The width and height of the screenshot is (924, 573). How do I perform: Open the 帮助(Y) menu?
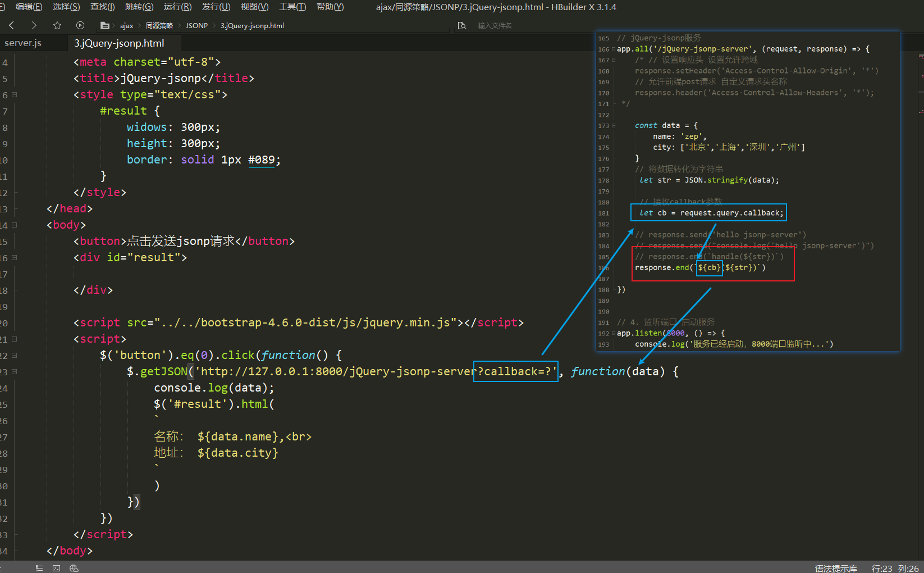pos(330,7)
